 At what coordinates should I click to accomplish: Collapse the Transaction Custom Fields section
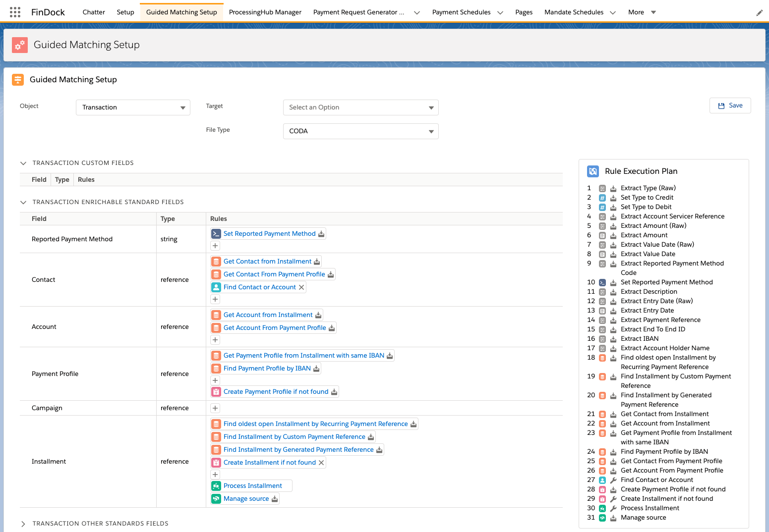point(23,162)
